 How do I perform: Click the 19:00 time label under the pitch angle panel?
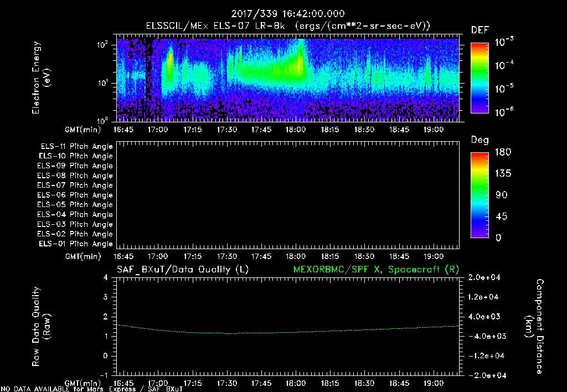(x=433, y=256)
